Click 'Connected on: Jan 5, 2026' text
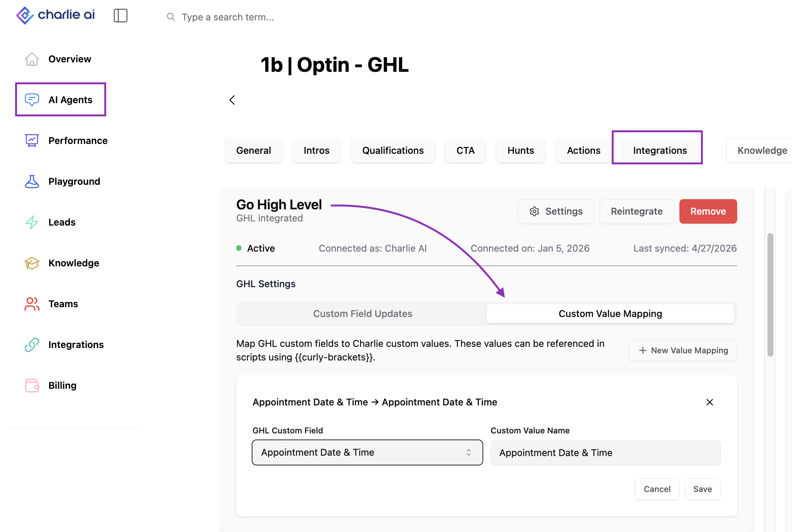Viewport: 792px width, 532px height. click(530, 248)
